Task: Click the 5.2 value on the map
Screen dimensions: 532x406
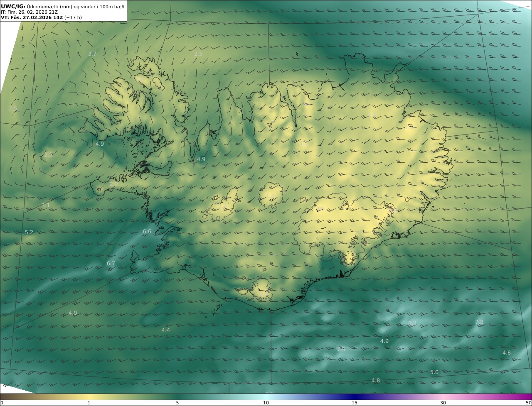Action: [x=29, y=232]
